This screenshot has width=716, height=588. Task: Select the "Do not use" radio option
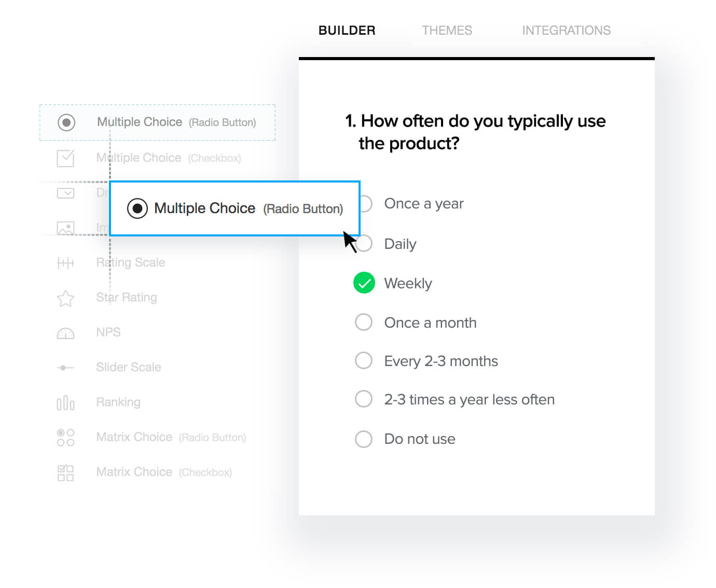coord(364,439)
